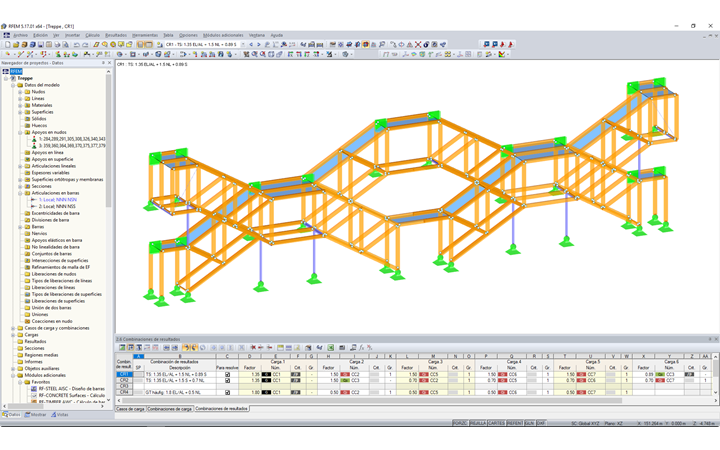Click the toggle navigator panel icon
Image resolution: width=720 pixels, height=450 pixels.
[141, 45]
